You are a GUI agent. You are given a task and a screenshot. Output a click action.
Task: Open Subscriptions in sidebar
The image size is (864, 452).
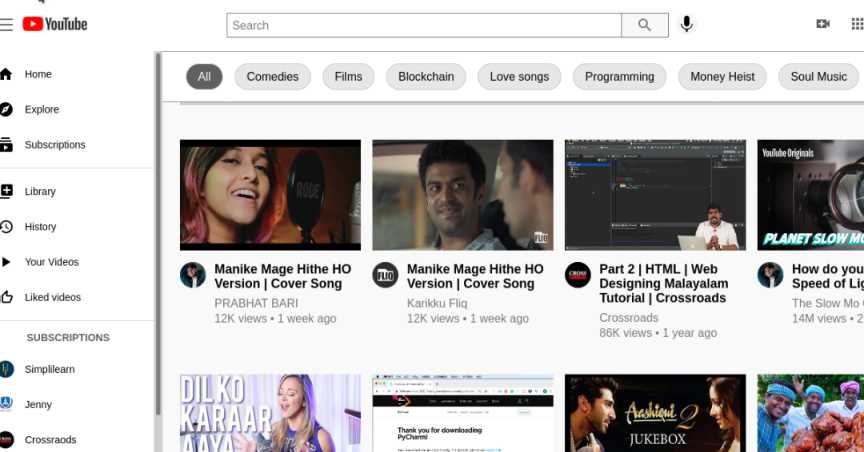pos(55,144)
